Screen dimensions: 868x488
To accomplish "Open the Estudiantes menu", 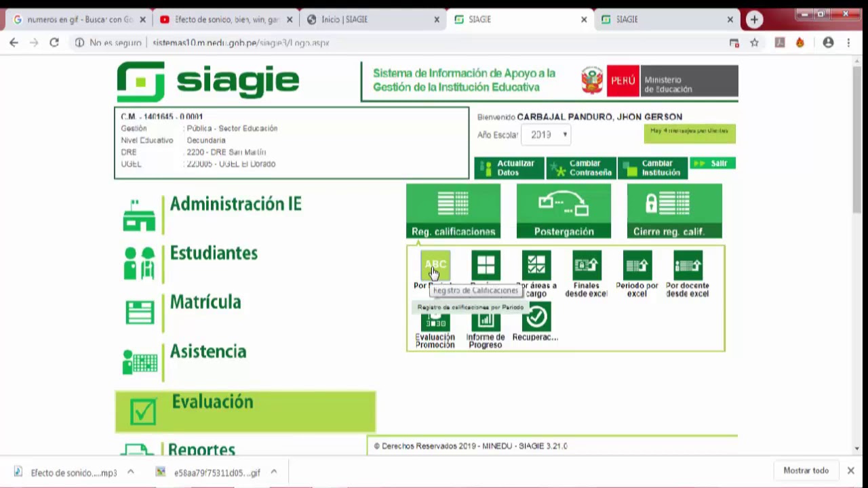I will (x=214, y=253).
